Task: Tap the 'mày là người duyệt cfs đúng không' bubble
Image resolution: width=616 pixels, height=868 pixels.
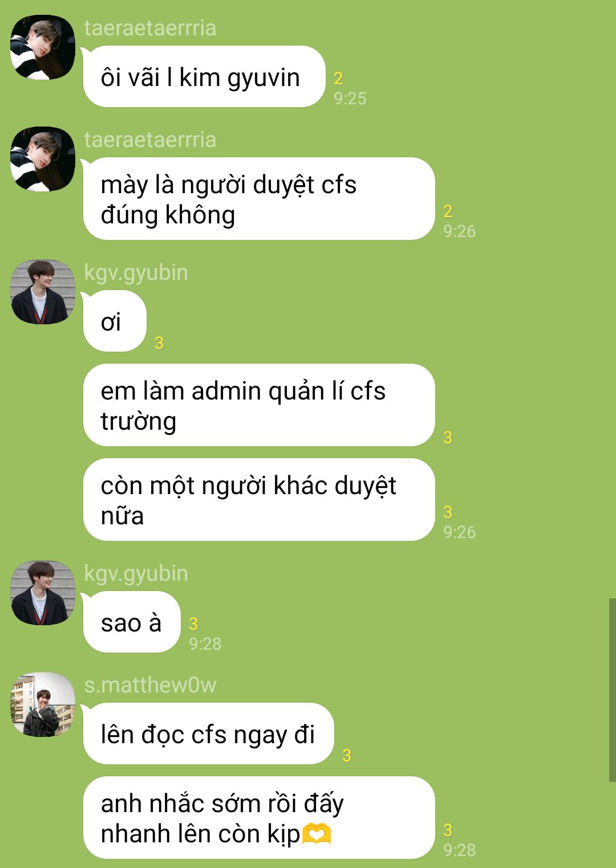Action: coord(259,199)
